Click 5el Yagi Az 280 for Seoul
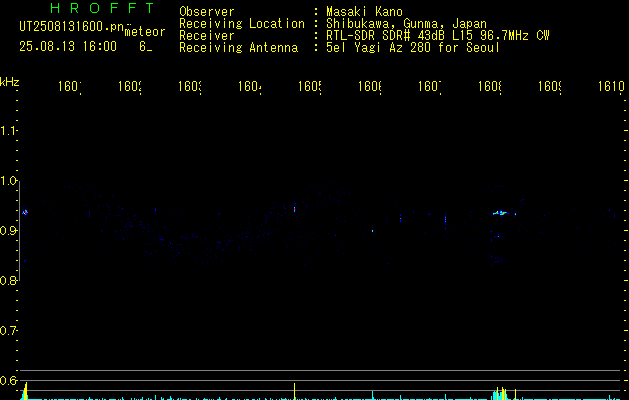This screenshot has width=629, height=400. click(413, 48)
